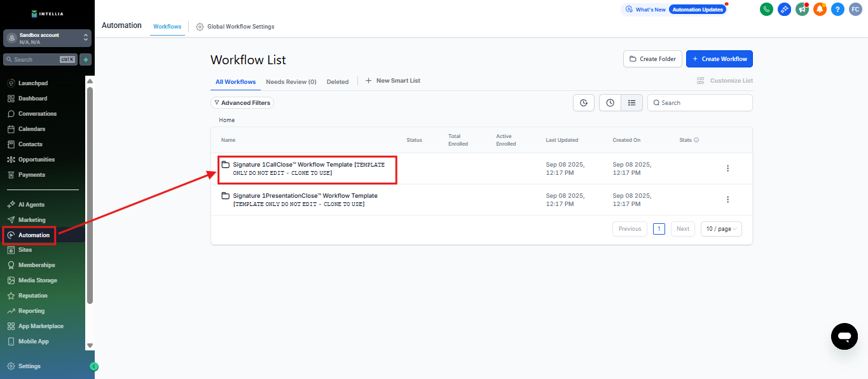Image resolution: width=868 pixels, height=379 pixels.
Task: Switch to the Needs Review tab
Action: click(x=291, y=82)
